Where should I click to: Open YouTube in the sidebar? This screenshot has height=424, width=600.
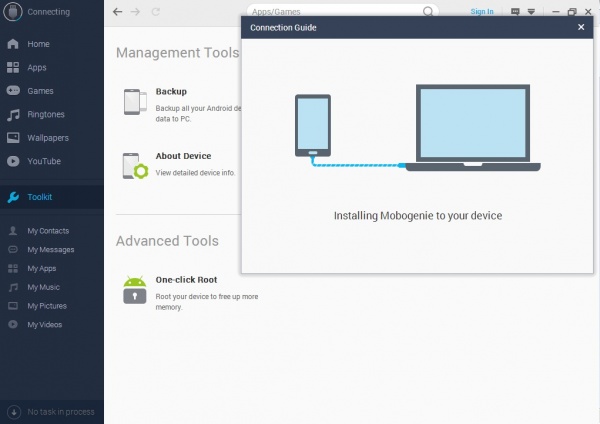tap(44, 161)
